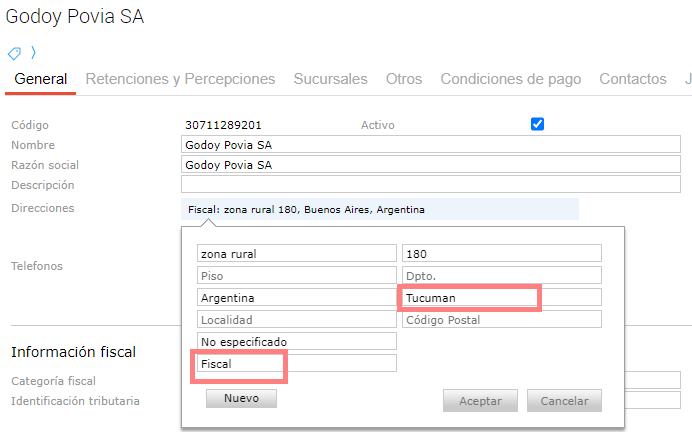Click the Fiscal address type field
Screen dimensions: 692x432
click(x=240, y=365)
